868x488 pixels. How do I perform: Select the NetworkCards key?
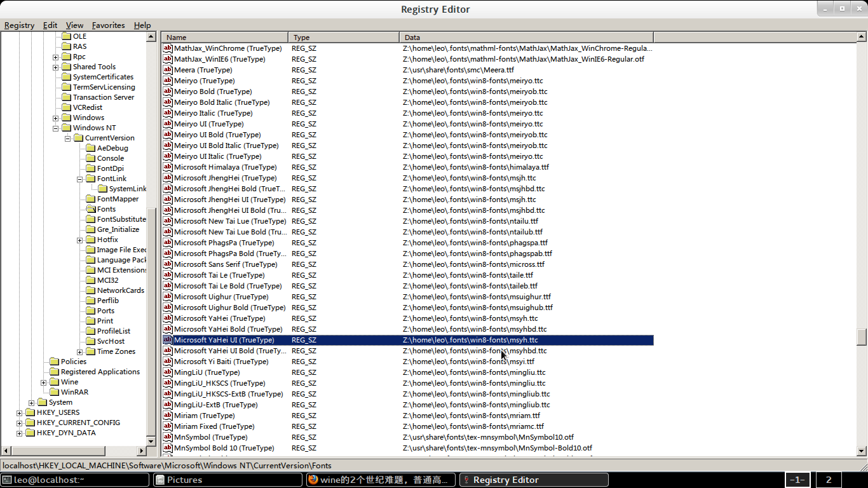(x=121, y=290)
